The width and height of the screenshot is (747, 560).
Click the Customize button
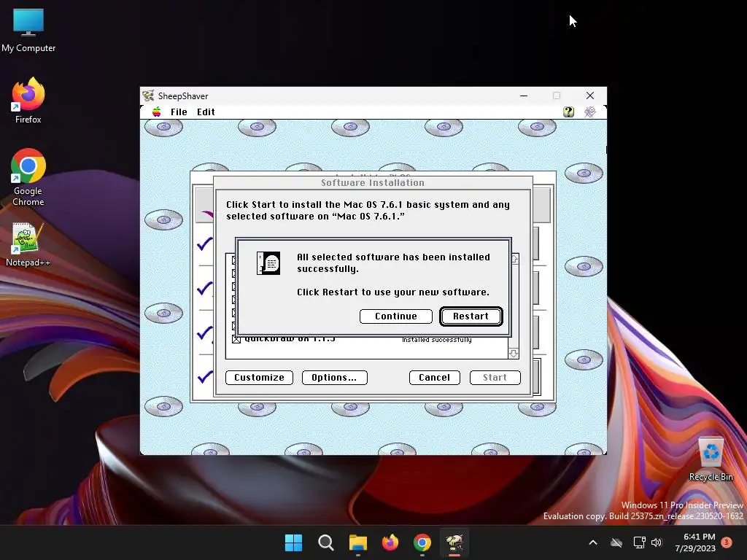259,378
